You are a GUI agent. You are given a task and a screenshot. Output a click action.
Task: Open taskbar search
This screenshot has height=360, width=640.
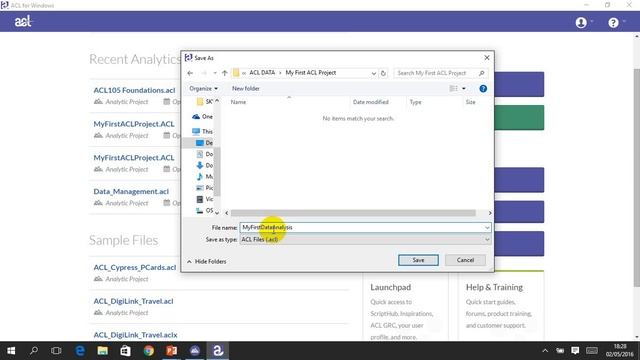[34, 351]
